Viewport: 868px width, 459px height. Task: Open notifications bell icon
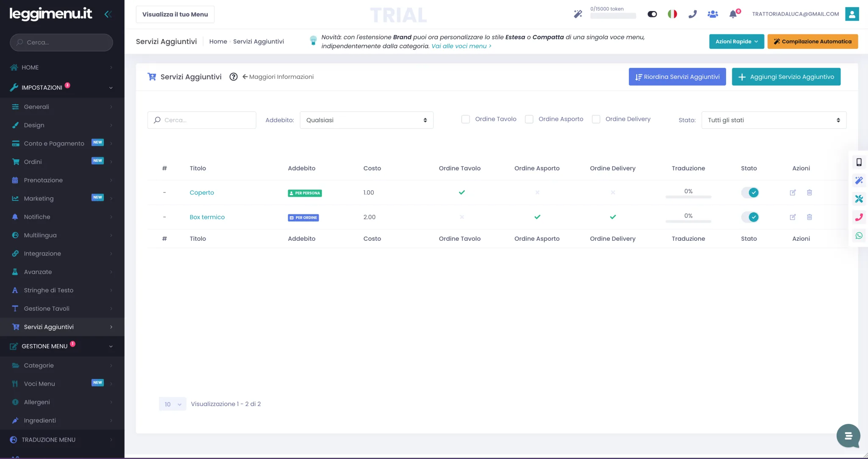733,14
